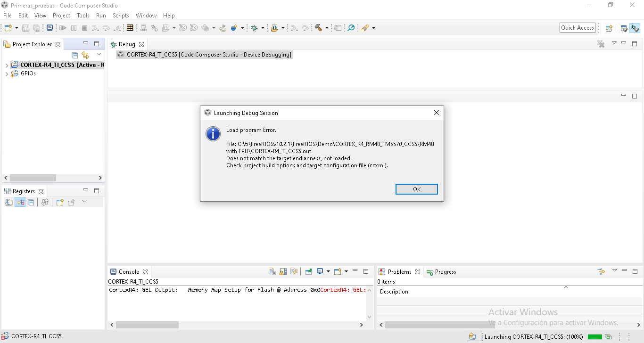The width and height of the screenshot is (644, 343).
Task: Close the Project Explorer tab
Action: click(58, 44)
